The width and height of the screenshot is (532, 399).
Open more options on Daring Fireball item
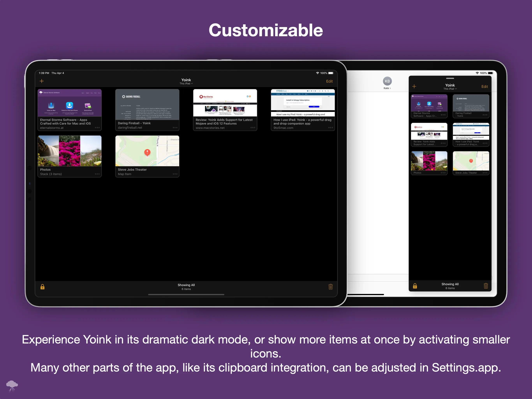(x=175, y=128)
